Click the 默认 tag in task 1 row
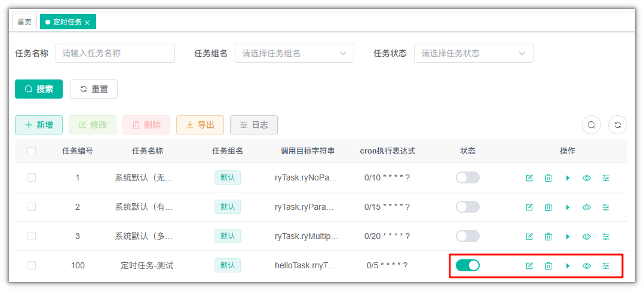Image resolution: width=644 pixels, height=291 pixels. point(228,177)
